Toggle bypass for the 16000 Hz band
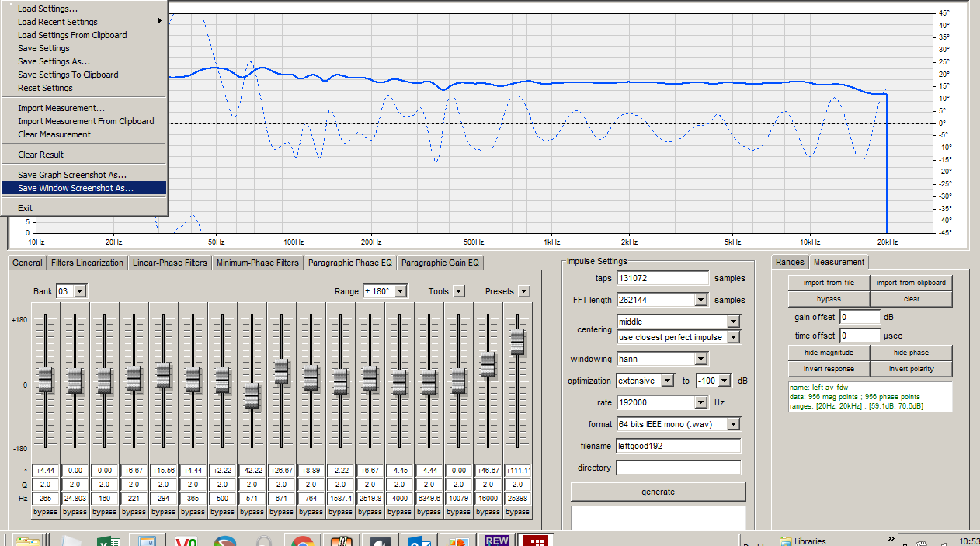The height and width of the screenshot is (546, 980). pyautogui.click(x=488, y=512)
